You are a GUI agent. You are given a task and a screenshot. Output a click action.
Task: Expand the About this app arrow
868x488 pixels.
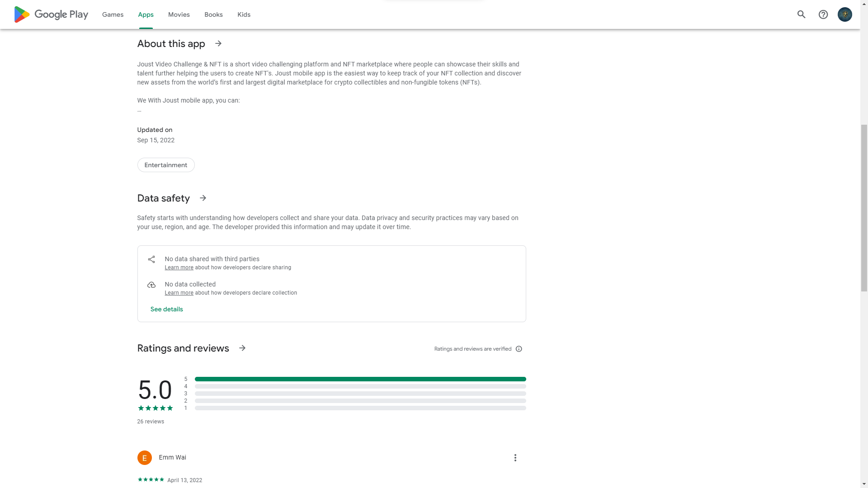point(218,43)
